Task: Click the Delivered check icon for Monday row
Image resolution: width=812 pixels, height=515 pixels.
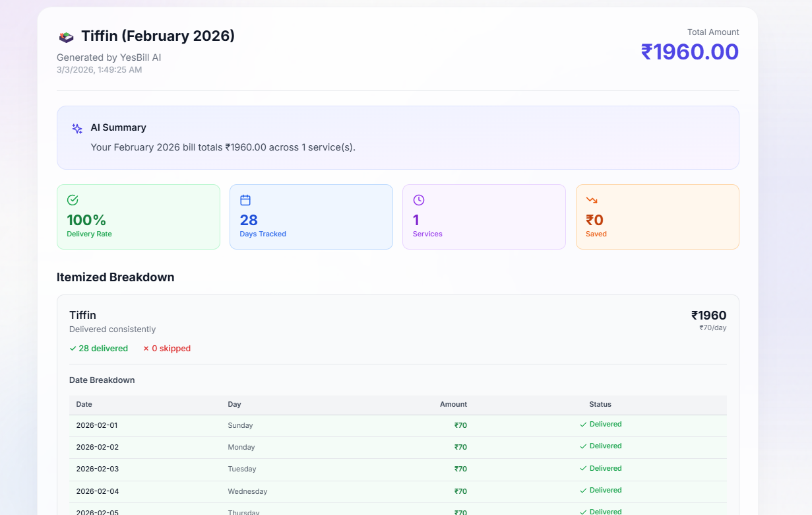Action: [583, 446]
